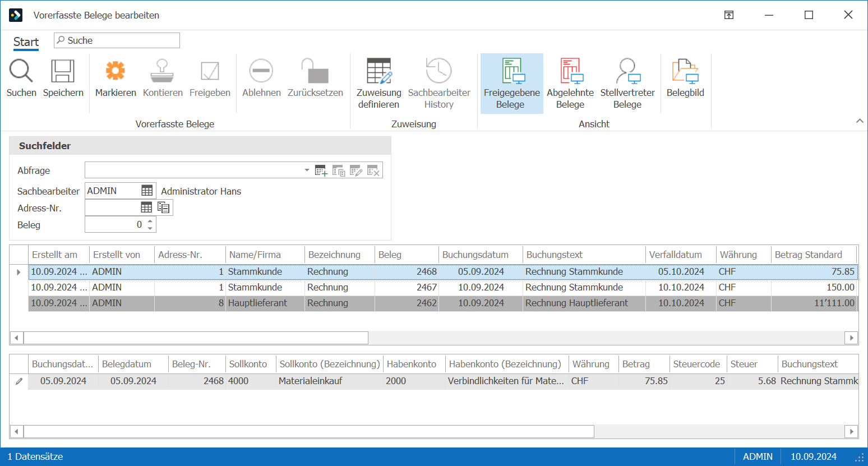This screenshot has width=868, height=466.
Task: Click the Zurücksetzen unlock icon
Action: click(x=315, y=71)
